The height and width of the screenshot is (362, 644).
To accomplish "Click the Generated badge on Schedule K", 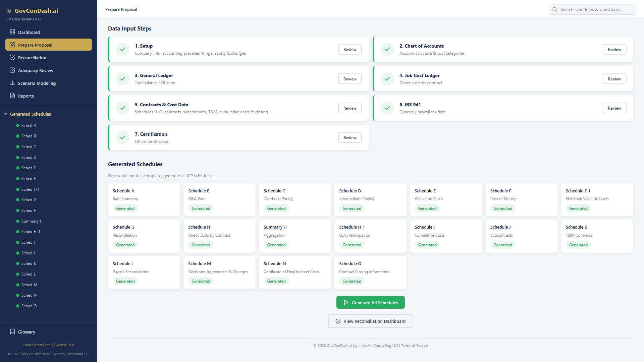I will click(x=578, y=245).
